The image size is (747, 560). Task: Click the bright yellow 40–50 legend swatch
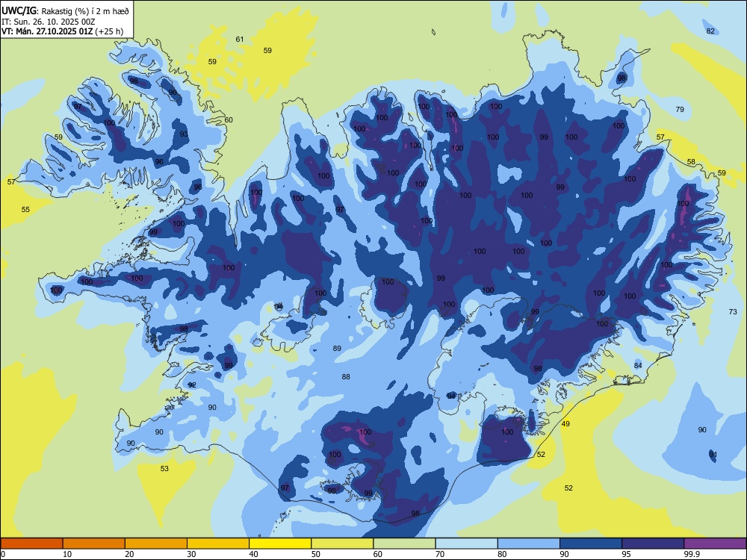(x=280, y=544)
